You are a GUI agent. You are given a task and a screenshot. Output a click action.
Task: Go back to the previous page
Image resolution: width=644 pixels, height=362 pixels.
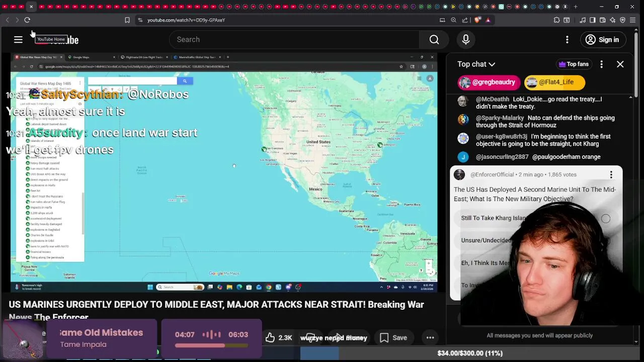(x=7, y=20)
